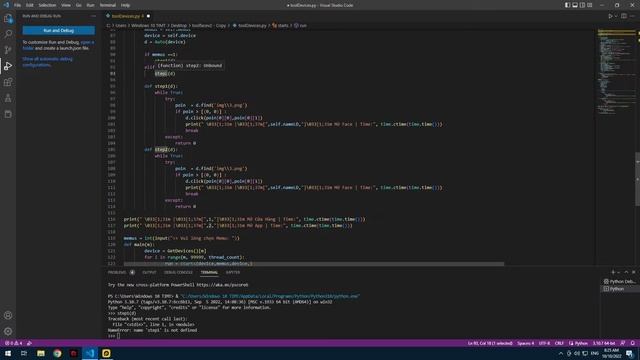Open the bottom activity bar icon below Testing
640x360 pixels.
(8, 114)
